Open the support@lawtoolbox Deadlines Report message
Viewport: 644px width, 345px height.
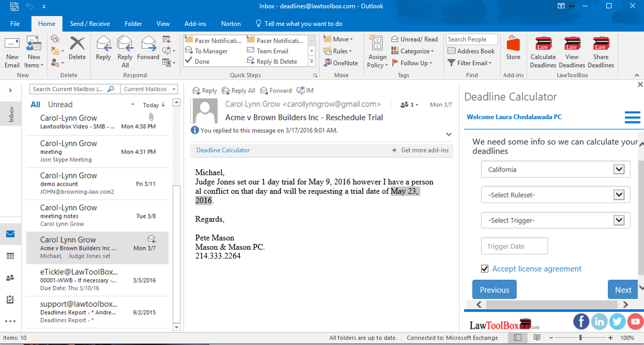click(x=98, y=312)
